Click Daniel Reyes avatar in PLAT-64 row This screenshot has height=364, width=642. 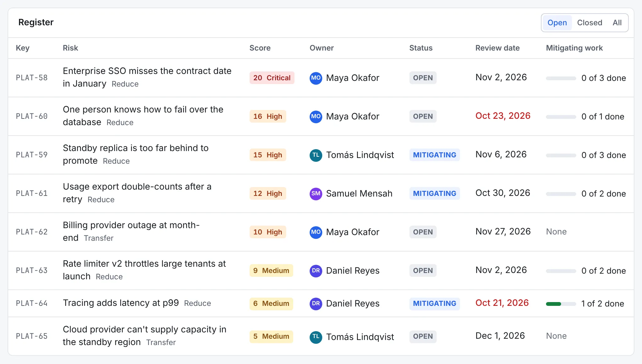tap(316, 303)
